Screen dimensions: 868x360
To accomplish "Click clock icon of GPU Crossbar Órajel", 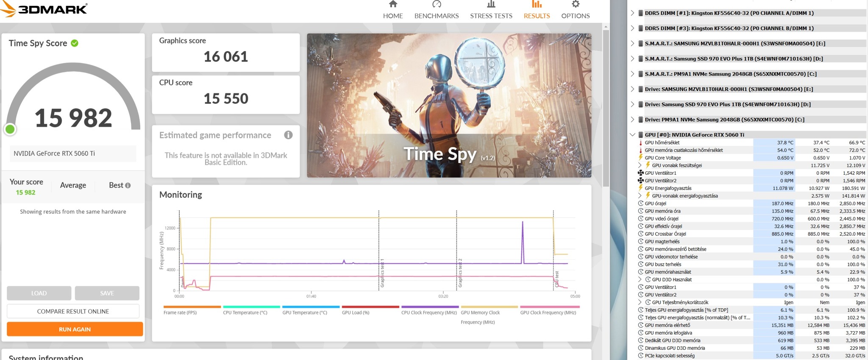I will pos(640,234).
